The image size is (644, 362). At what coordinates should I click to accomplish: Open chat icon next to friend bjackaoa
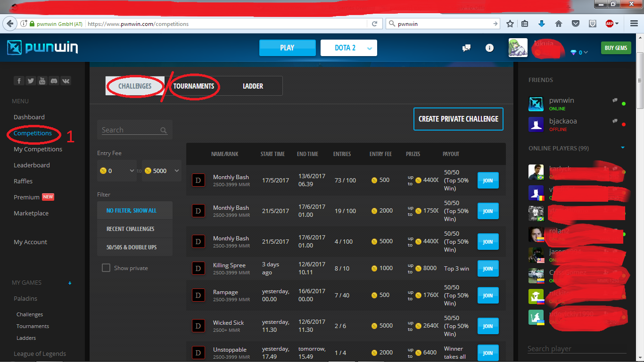click(x=615, y=121)
